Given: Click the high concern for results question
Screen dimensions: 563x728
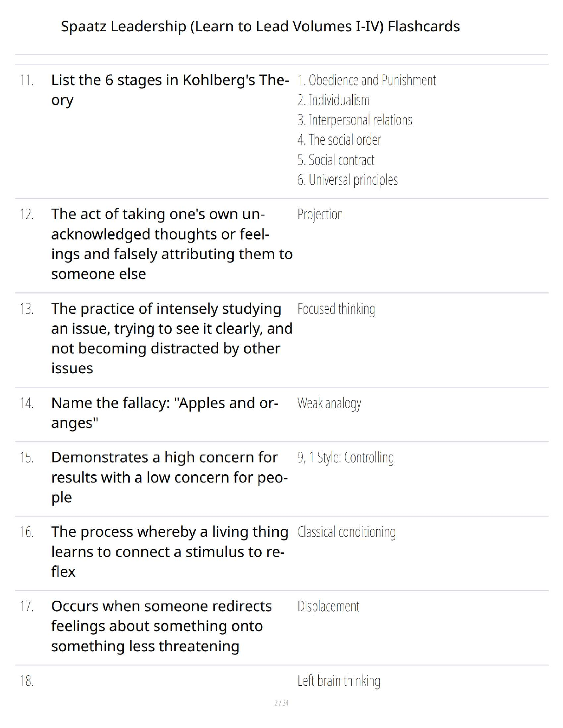Looking at the screenshot, I should [169, 478].
